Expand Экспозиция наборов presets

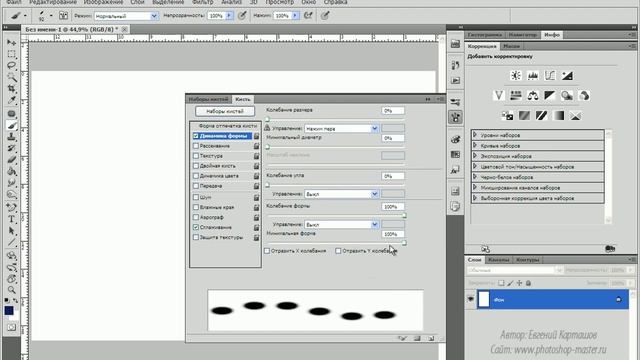475,156
